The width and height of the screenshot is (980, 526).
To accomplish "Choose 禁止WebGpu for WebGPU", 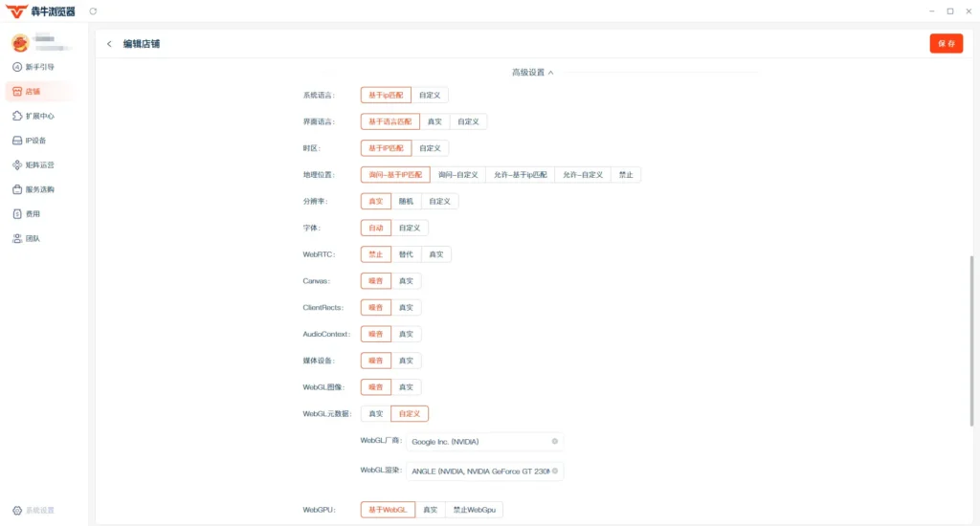I will click(x=475, y=510).
